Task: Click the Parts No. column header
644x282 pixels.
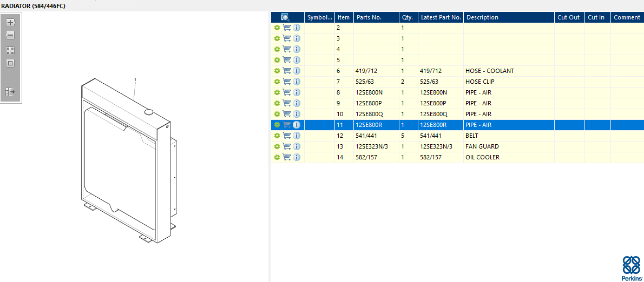Action: 369,17
